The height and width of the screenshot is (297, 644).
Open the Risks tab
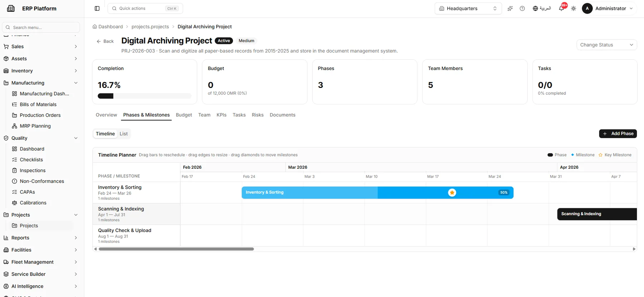258,115
